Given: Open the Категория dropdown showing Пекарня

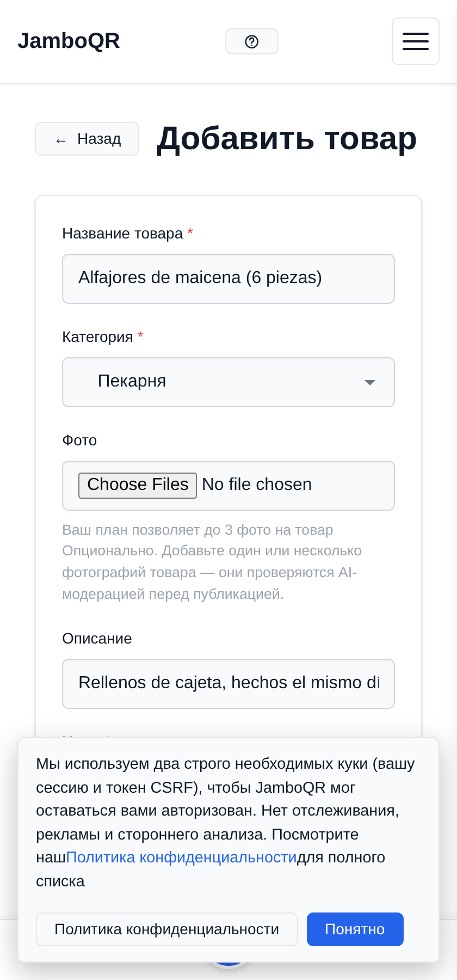Looking at the screenshot, I should [x=228, y=382].
